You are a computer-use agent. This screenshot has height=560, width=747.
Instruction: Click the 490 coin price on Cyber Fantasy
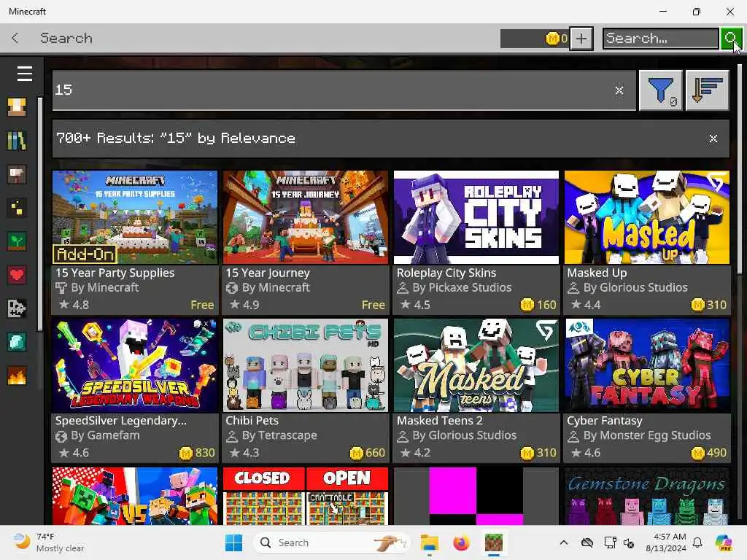[x=709, y=453]
